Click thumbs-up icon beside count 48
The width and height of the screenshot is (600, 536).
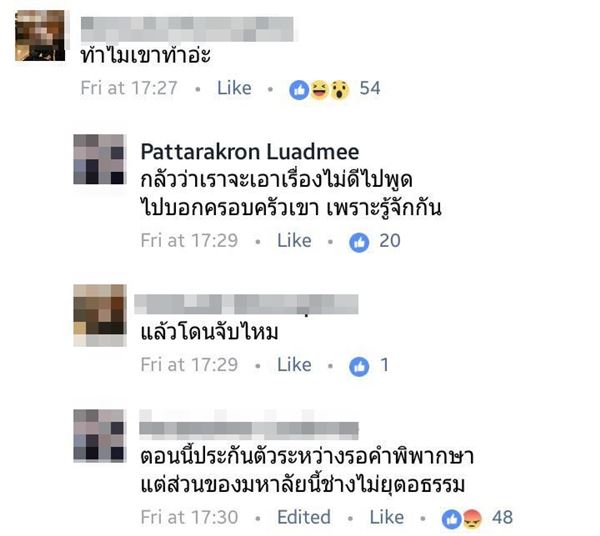pyautogui.click(x=452, y=519)
